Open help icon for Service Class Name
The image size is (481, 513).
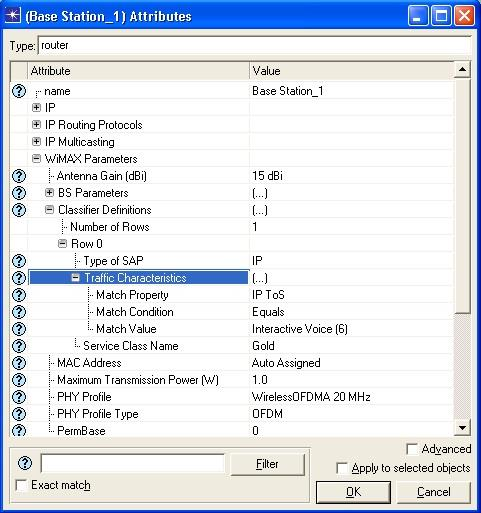pos(19,346)
